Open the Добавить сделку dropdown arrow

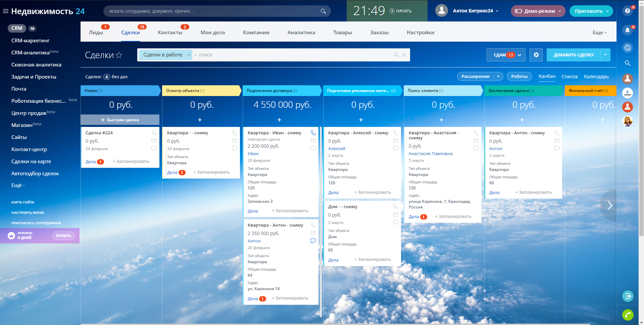605,55
